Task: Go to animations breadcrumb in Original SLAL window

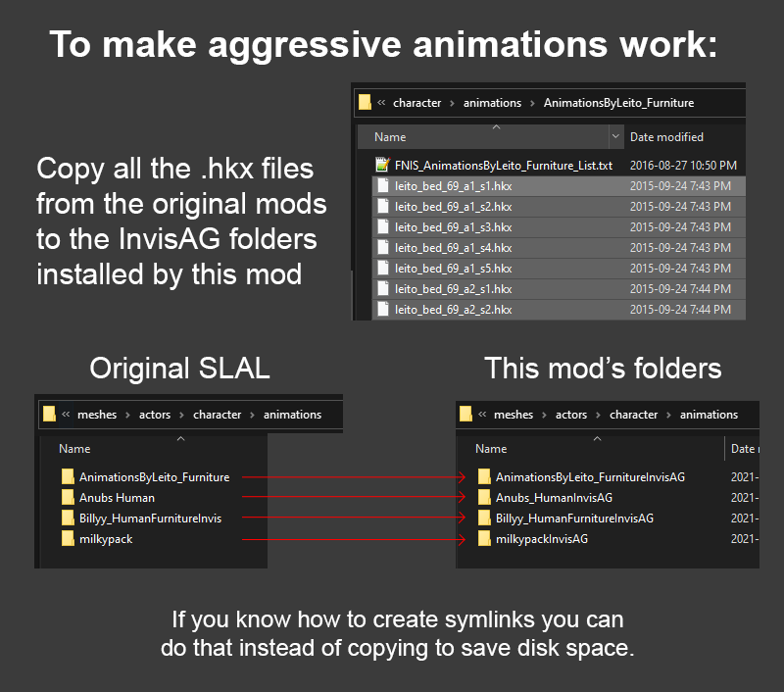Action: coord(292,415)
